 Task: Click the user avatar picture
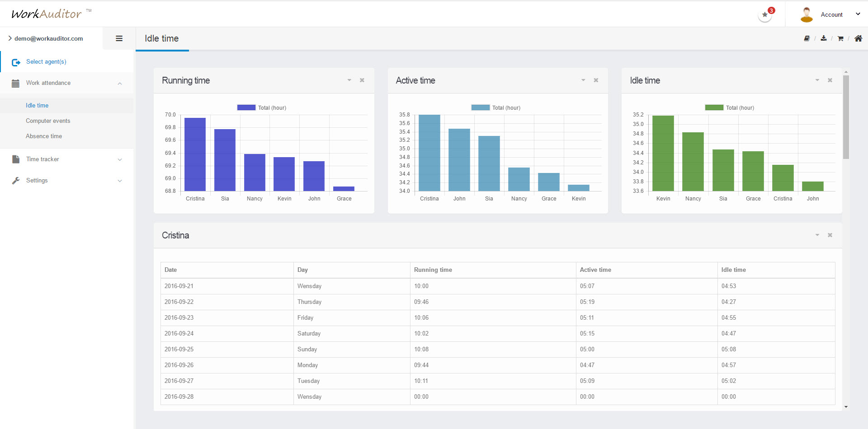[x=807, y=14]
